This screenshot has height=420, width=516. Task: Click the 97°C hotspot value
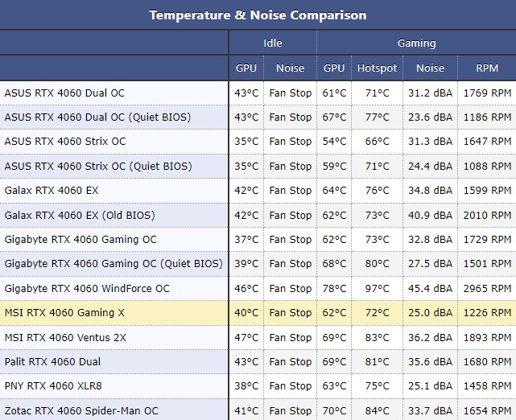pos(377,289)
